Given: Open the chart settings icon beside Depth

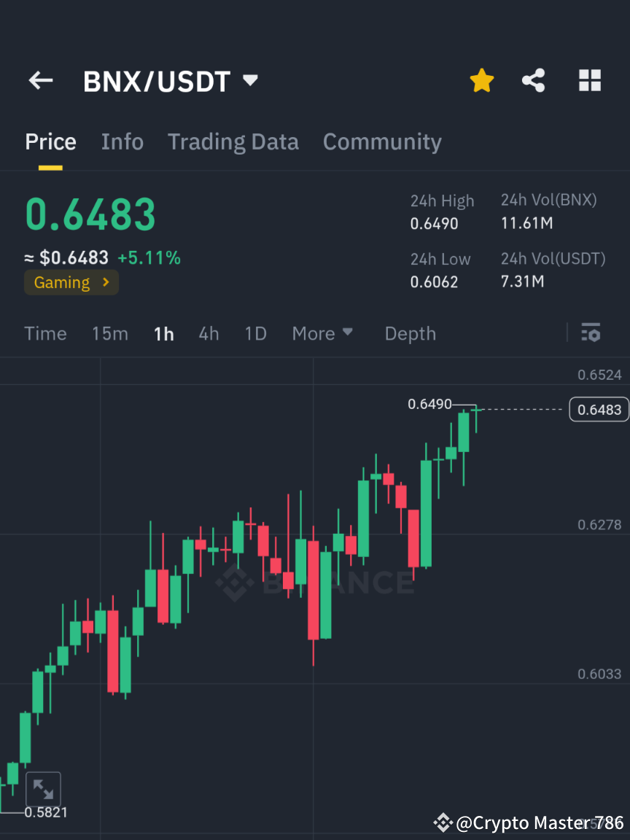Looking at the screenshot, I should (x=591, y=333).
